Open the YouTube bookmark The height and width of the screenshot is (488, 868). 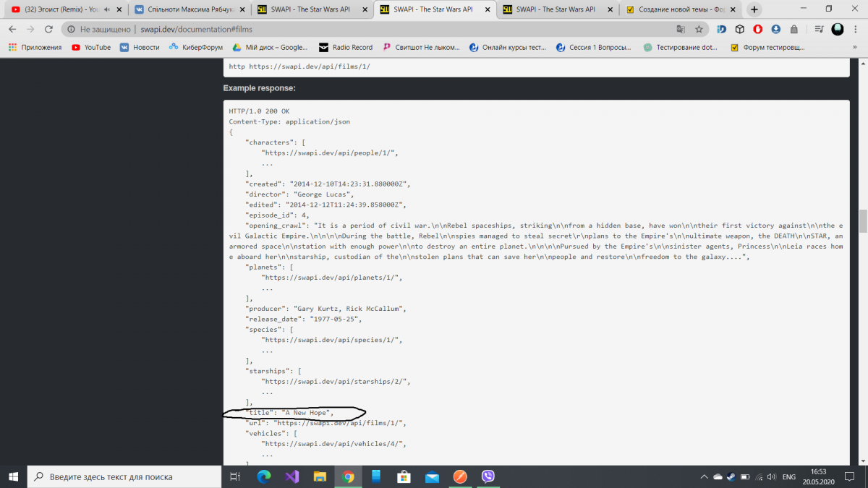(x=91, y=47)
